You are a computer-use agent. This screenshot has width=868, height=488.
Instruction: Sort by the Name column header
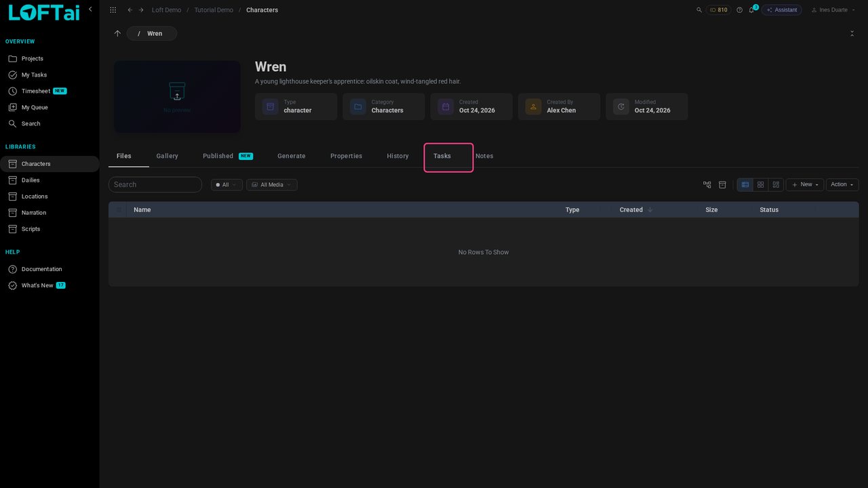(142, 209)
